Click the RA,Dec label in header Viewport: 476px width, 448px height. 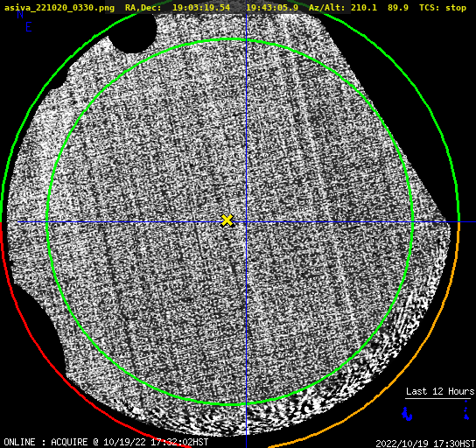coord(143,8)
